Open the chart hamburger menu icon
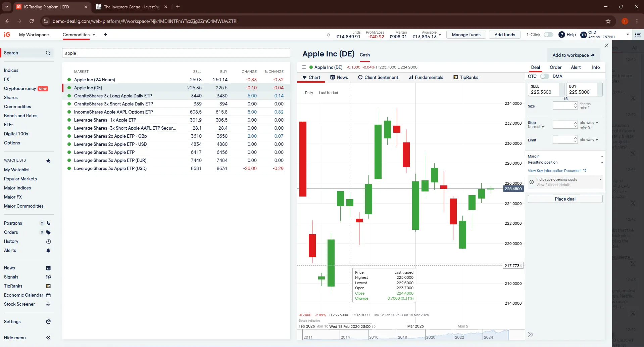 (x=304, y=67)
